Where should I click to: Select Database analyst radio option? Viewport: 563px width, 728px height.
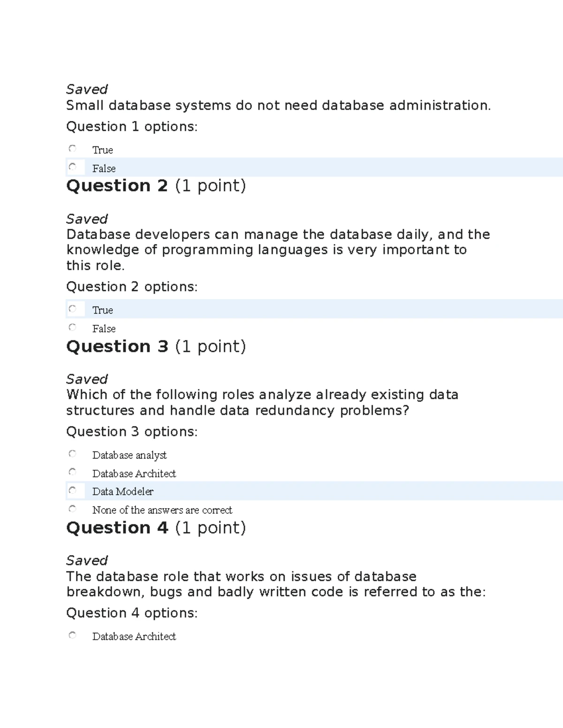72,454
